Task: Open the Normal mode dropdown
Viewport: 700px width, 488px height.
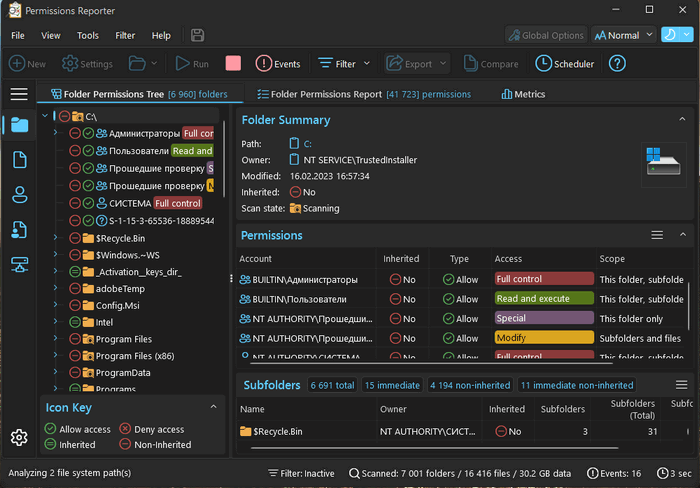Action: pos(623,36)
